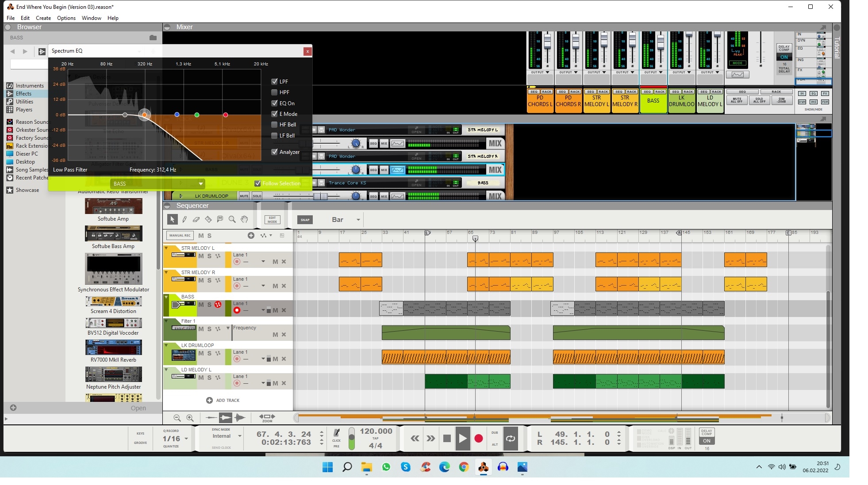This screenshot has width=868, height=485.
Task: Toggle the SNAP button
Action: [x=305, y=220]
